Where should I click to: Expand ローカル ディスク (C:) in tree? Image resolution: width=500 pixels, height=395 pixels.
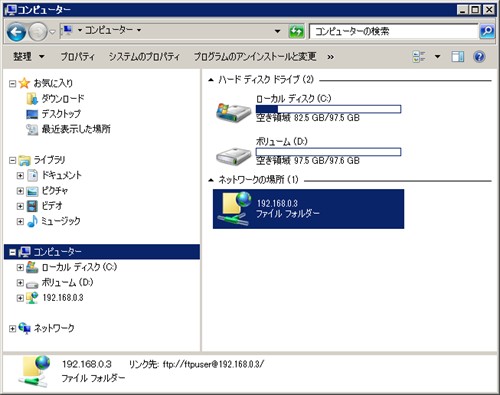[x=20, y=267]
